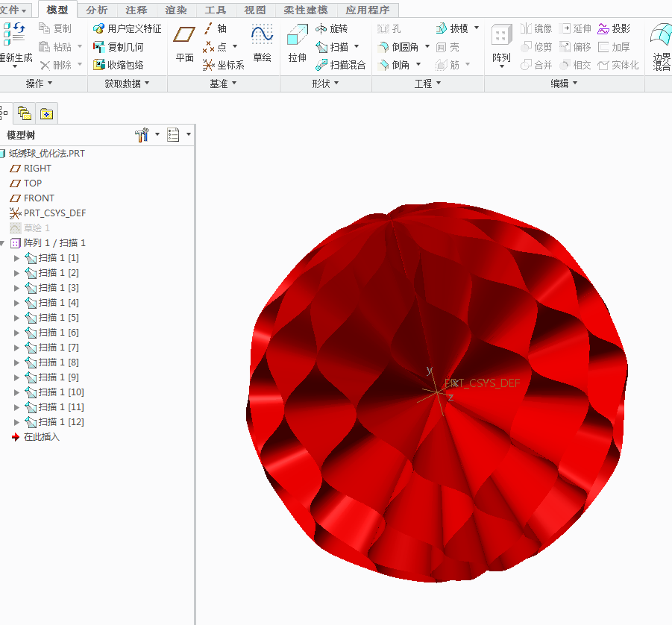Open the model tree settings hammer icon

coord(142,135)
